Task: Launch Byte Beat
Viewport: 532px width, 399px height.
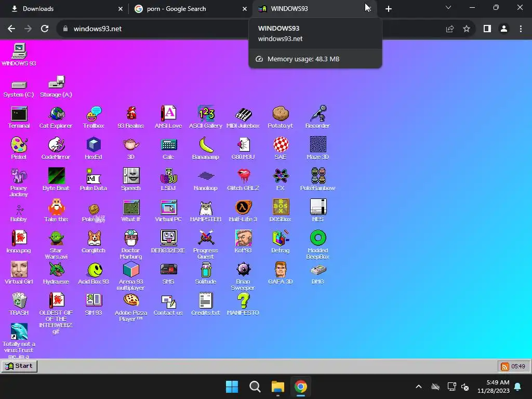Action: 56,180
